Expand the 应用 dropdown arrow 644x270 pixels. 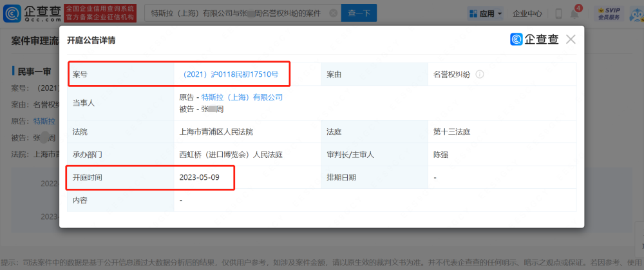tap(500, 14)
